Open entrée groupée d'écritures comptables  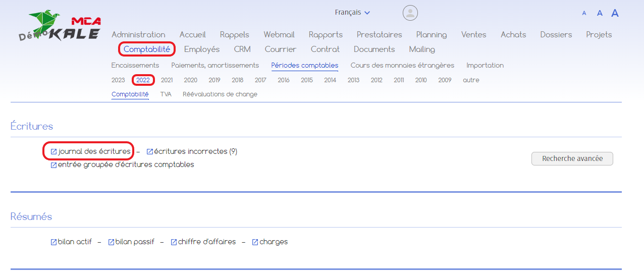point(126,164)
